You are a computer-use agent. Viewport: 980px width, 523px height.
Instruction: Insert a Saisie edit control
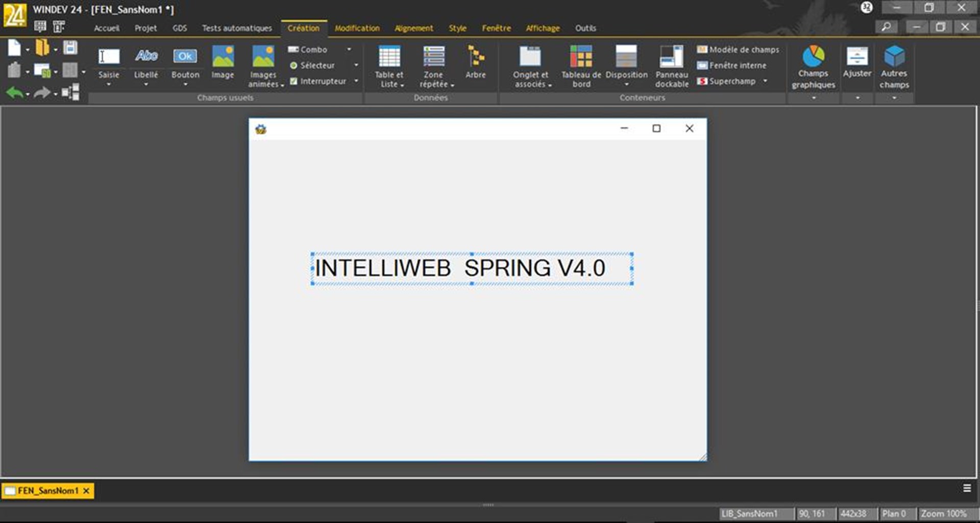click(x=109, y=62)
